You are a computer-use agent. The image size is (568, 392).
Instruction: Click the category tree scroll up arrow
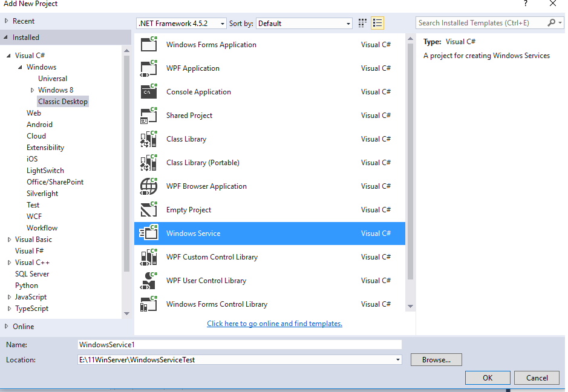(126, 51)
